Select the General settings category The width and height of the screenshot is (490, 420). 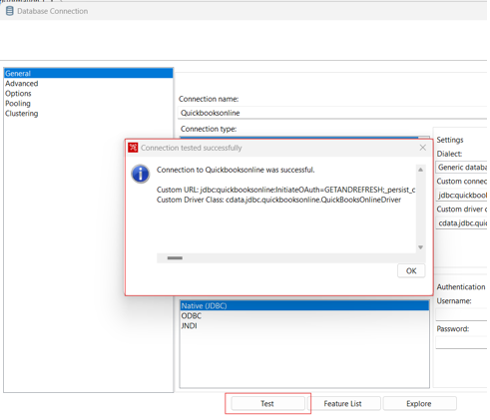88,73
